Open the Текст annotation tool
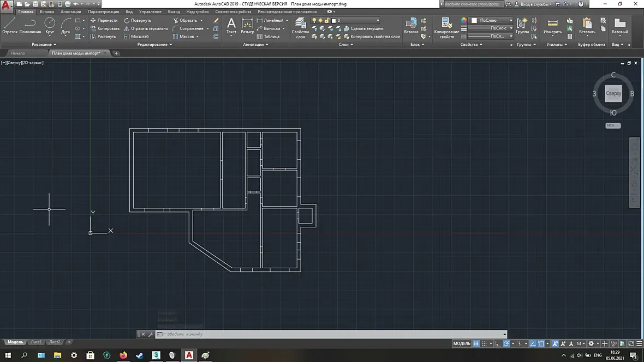Screen dimensions: 644x362 coord(231,26)
